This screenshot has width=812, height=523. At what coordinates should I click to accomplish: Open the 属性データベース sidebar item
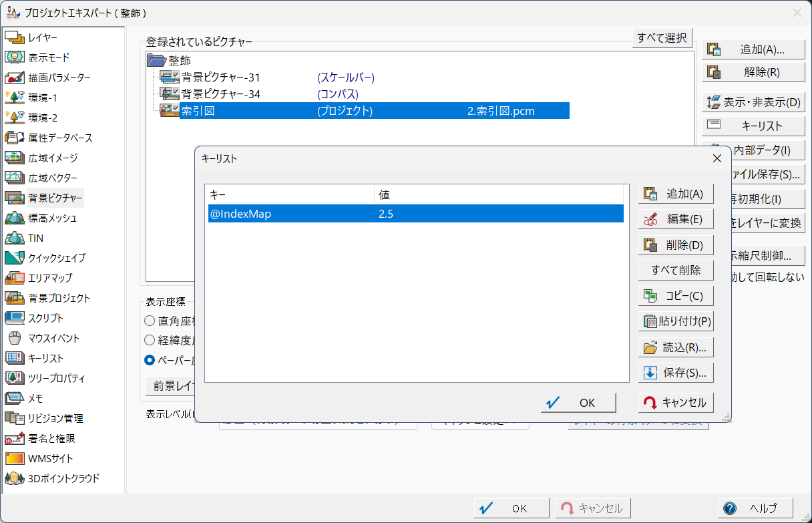(x=15, y=138)
